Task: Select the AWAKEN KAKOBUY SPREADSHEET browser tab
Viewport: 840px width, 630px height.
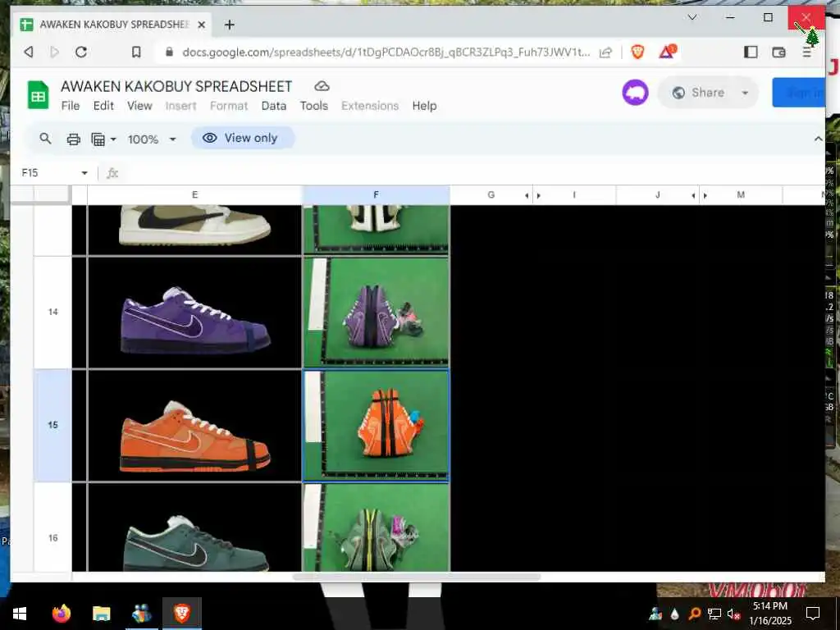Action: click(112, 25)
